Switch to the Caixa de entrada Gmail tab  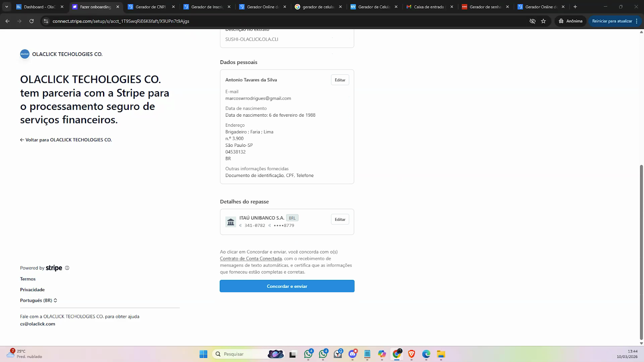428,7
